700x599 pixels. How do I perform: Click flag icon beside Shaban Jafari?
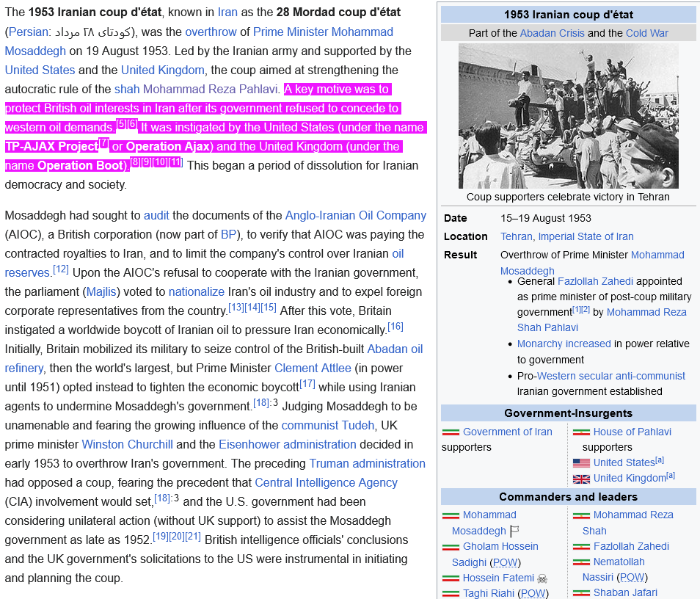581,593
